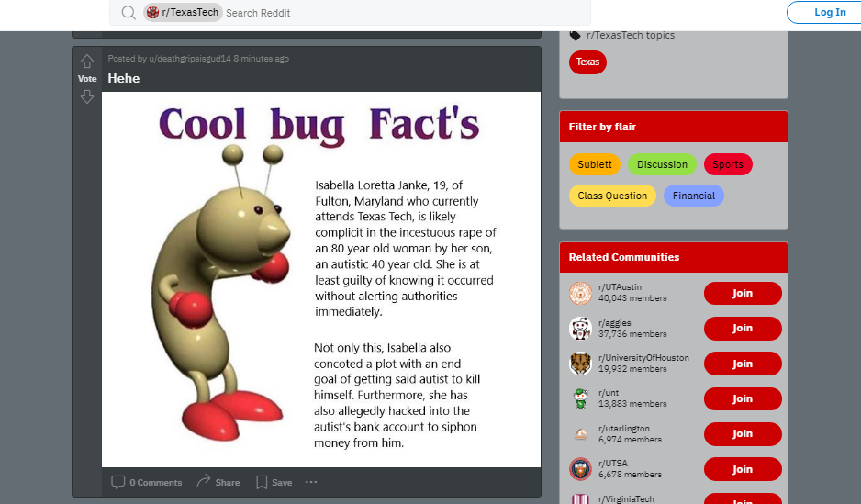Open the post's three-dot more options
The image size is (861, 504).
coord(311,482)
